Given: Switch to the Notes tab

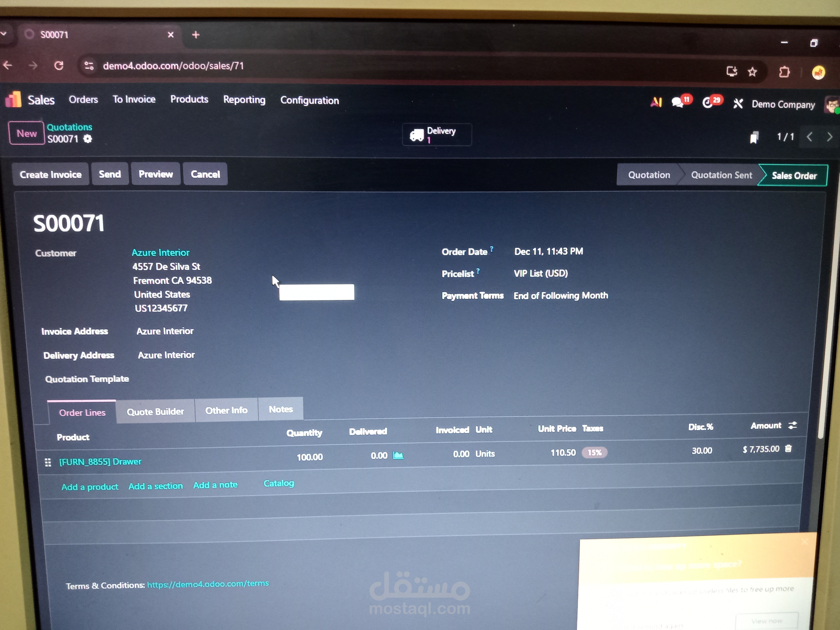Looking at the screenshot, I should coord(281,409).
